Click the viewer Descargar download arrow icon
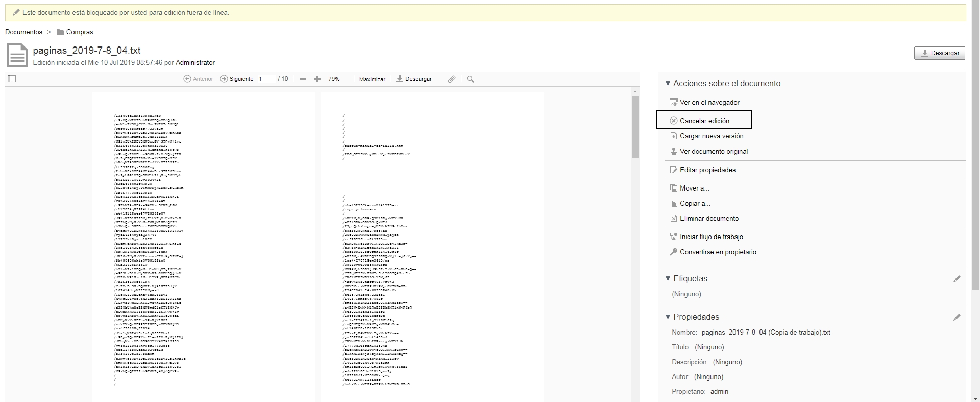The image size is (980, 402). click(x=400, y=79)
